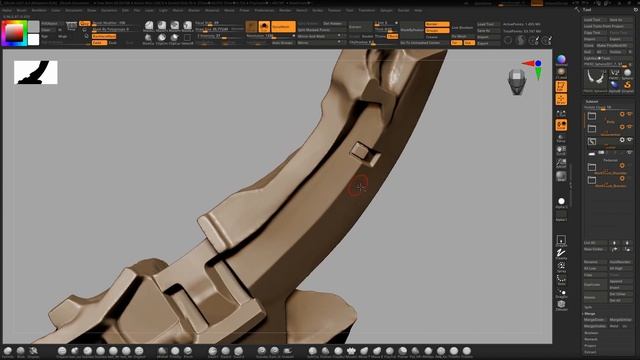Open the rainbow color picker square
The height and width of the screenshot is (360, 640).
click(14, 33)
